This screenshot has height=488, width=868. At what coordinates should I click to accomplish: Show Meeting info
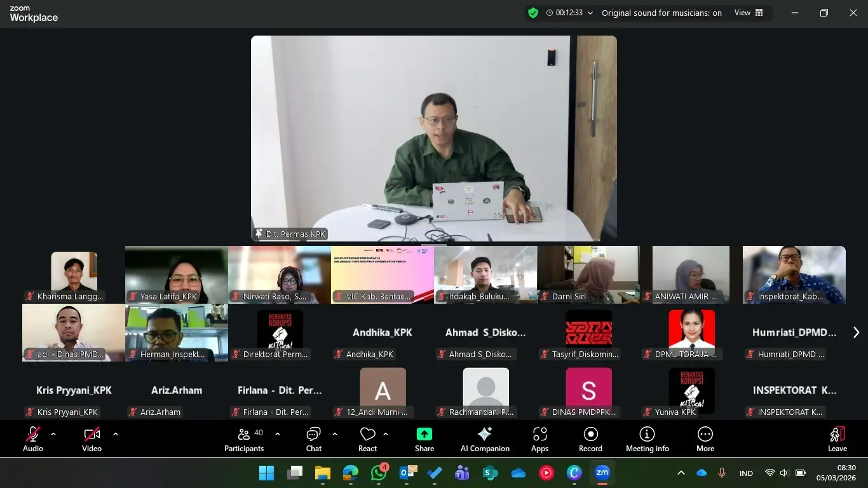pyautogui.click(x=647, y=439)
